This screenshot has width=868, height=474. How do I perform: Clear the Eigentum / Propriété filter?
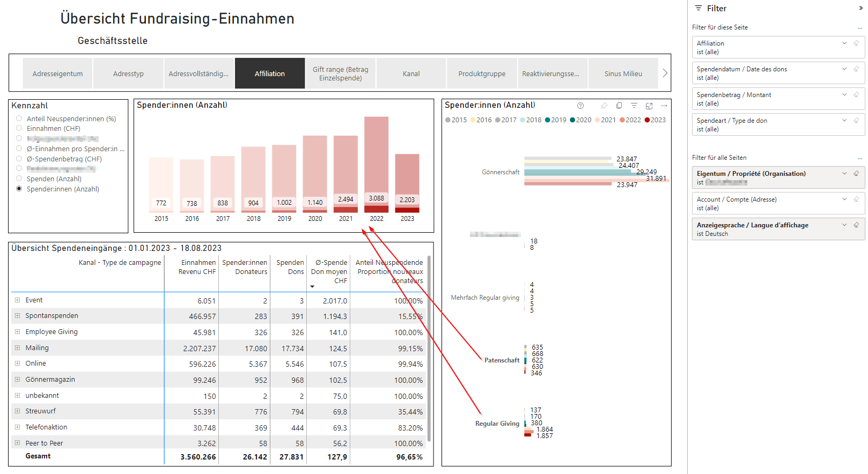tap(856, 173)
